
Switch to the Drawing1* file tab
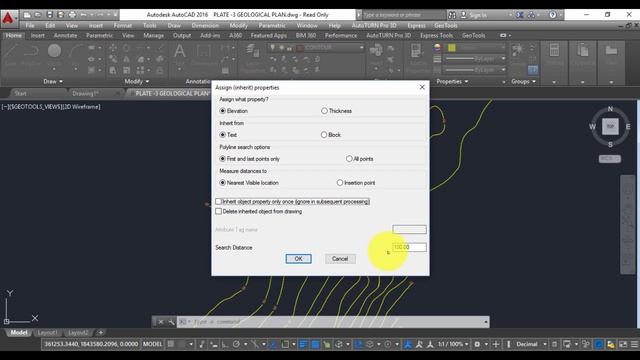85,93
